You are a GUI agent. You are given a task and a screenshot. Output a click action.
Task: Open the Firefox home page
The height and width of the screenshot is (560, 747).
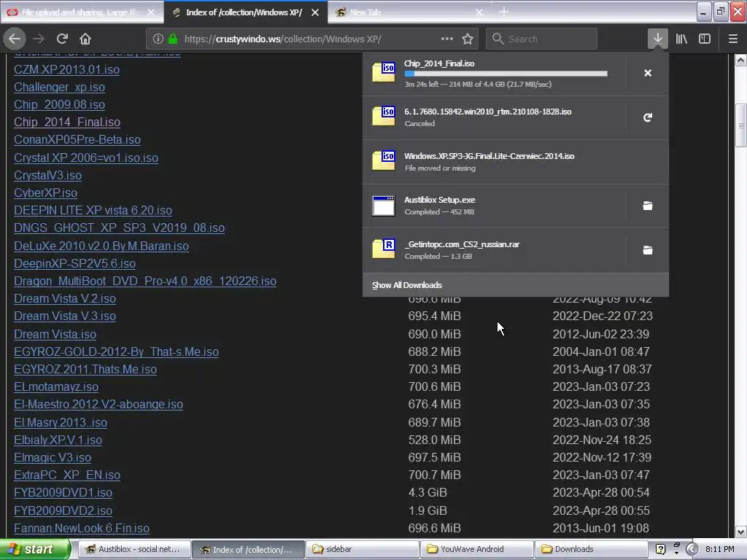pyautogui.click(x=85, y=39)
